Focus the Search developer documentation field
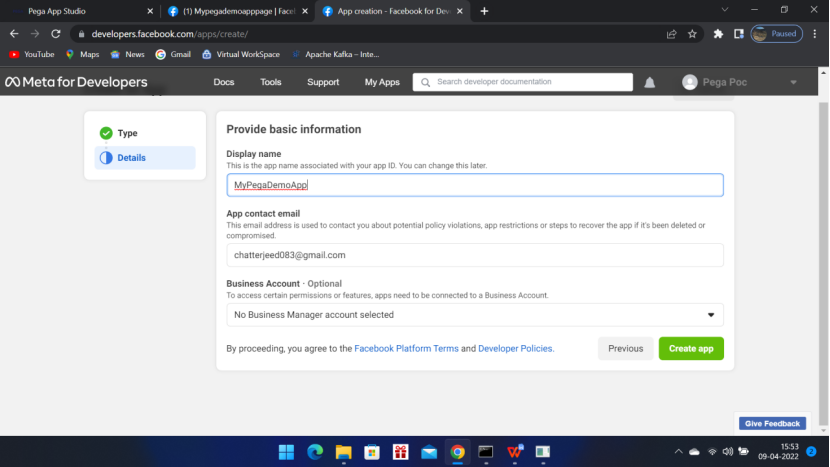The height and width of the screenshot is (467, 830). (522, 82)
